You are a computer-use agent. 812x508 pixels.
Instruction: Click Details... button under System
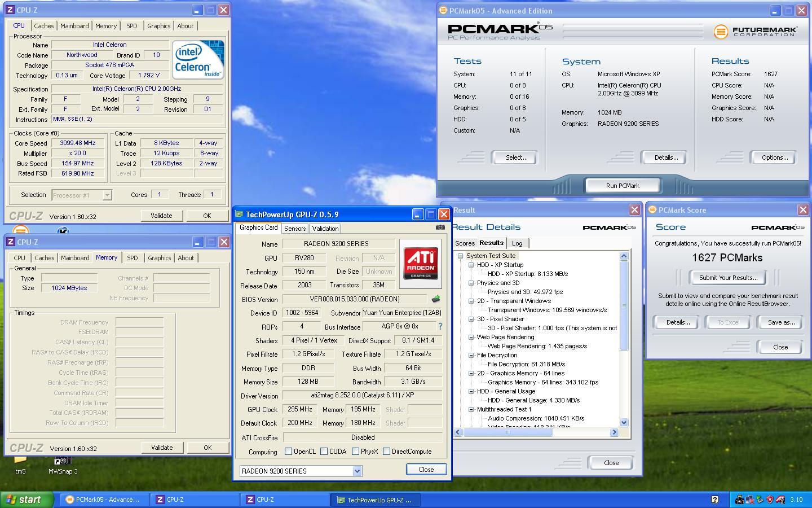[x=665, y=157]
